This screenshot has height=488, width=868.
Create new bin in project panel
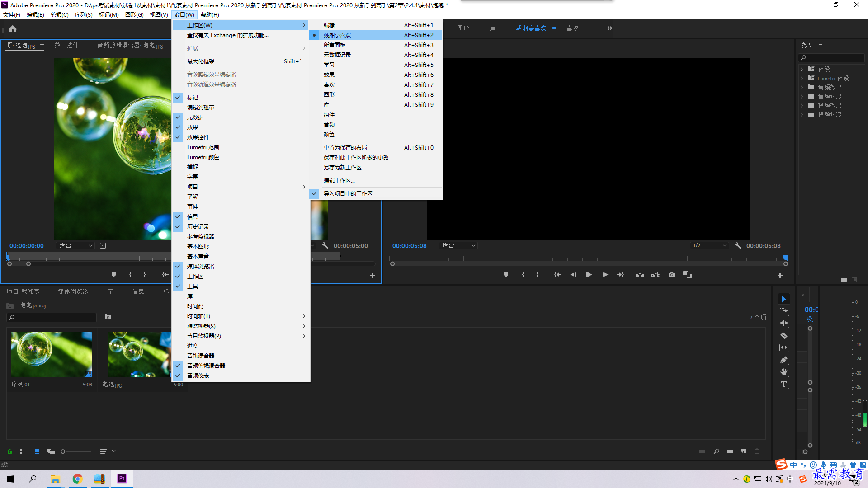pos(730,451)
